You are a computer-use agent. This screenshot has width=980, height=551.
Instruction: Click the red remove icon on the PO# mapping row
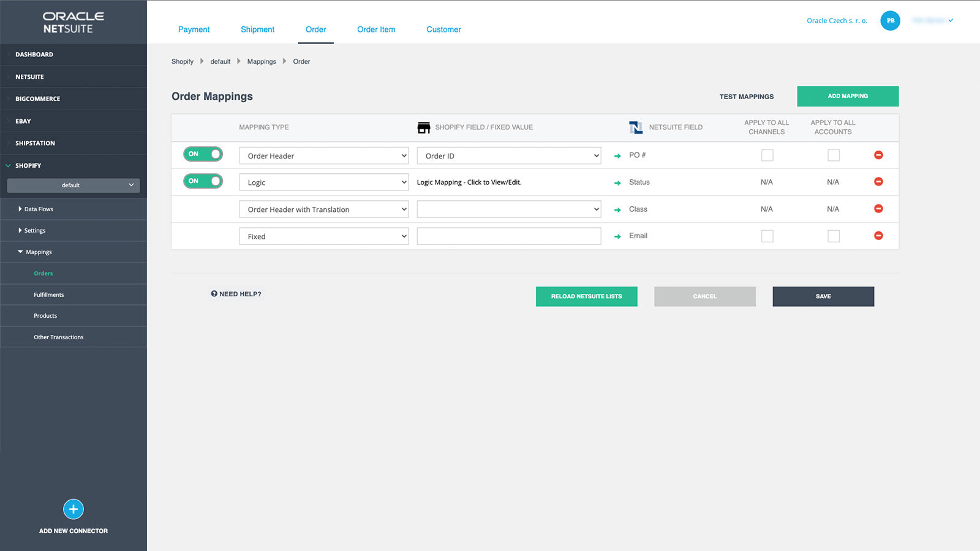(x=878, y=155)
